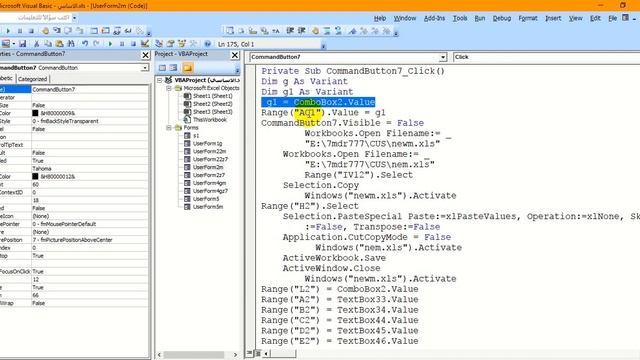
Task: Click the Toggle Bookmark flag icon
Action: [x=352, y=31]
